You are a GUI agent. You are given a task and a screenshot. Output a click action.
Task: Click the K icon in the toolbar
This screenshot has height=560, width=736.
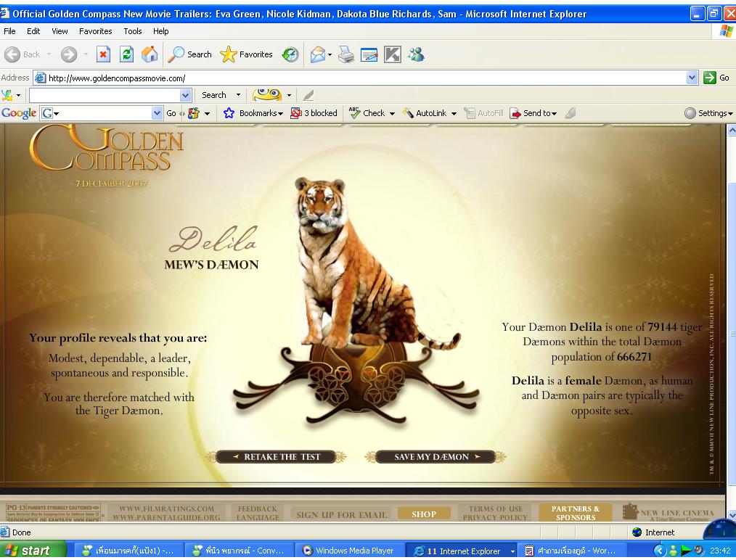[x=393, y=54]
